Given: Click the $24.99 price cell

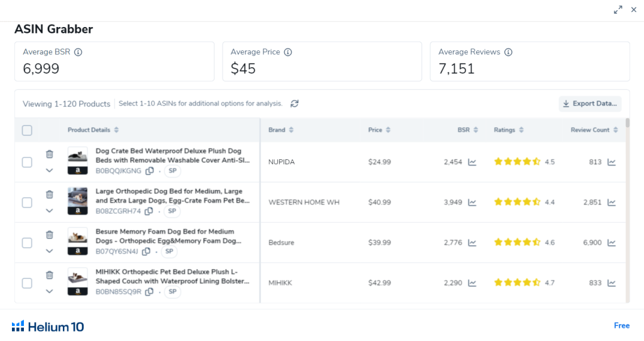Looking at the screenshot, I should pos(379,162).
